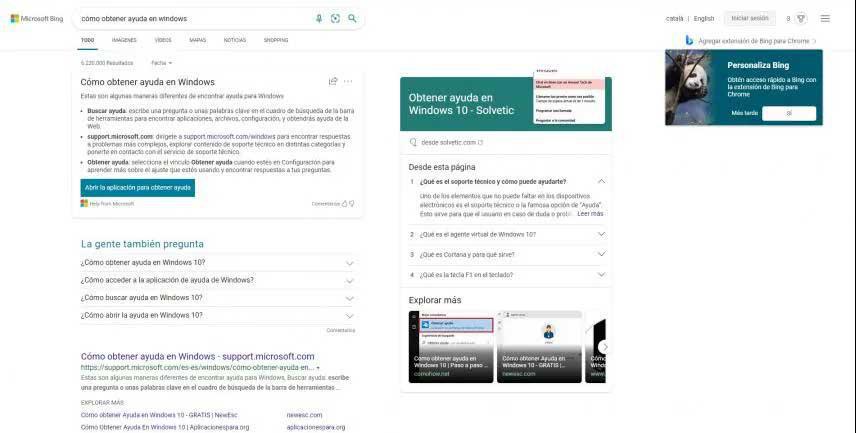
Task: Click the magnifying glass search icon
Action: tap(352, 19)
